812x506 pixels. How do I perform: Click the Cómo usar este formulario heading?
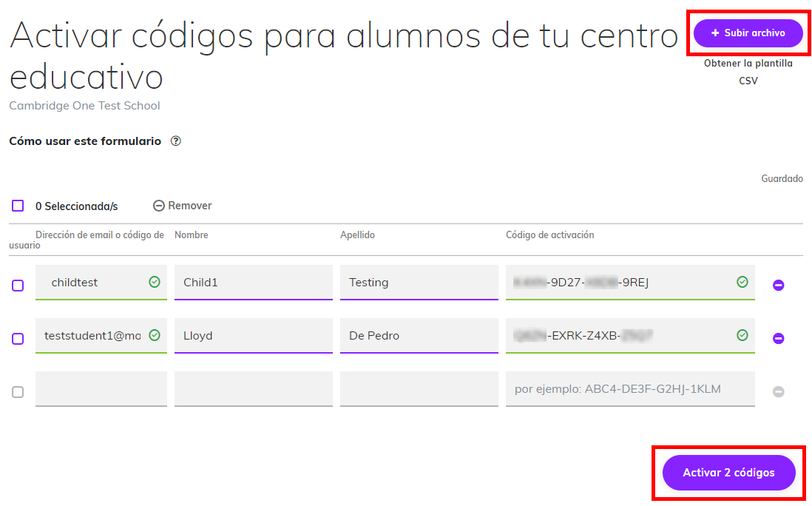click(86, 141)
